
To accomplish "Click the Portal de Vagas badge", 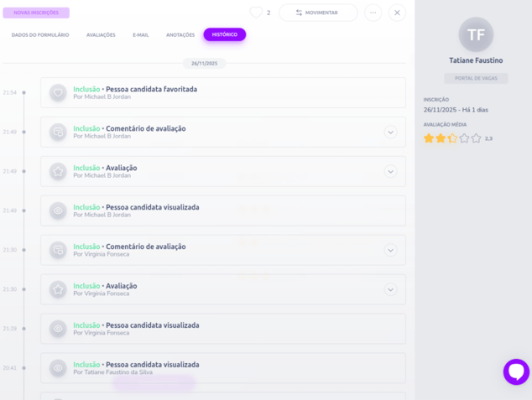I will 476,79.
